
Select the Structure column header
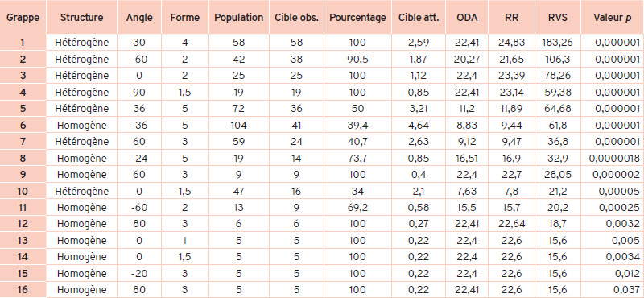82,18
